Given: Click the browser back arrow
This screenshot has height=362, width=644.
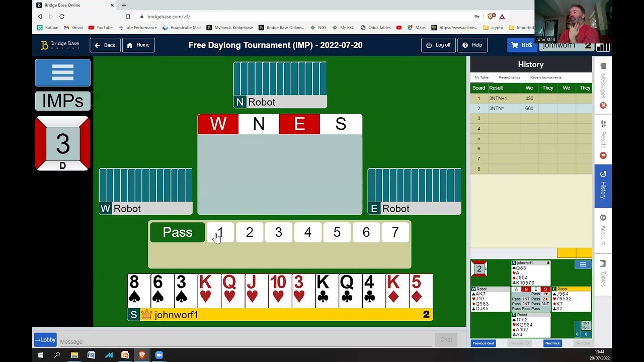Looking at the screenshot, I should coord(40,17).
